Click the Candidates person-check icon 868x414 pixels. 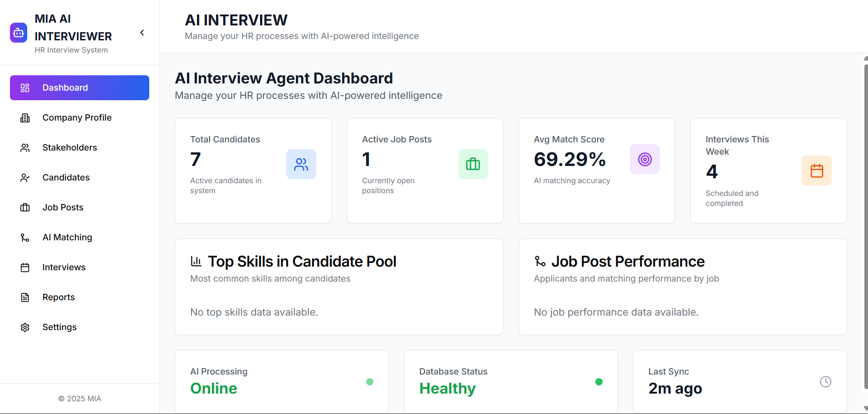[x=25, y=177]
